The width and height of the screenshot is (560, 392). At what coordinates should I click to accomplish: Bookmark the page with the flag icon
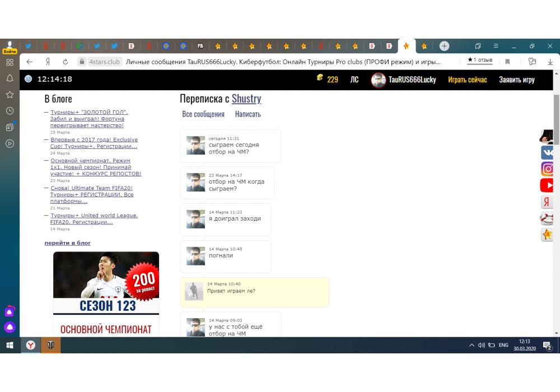pyautogui.click(x=507, y=62)
